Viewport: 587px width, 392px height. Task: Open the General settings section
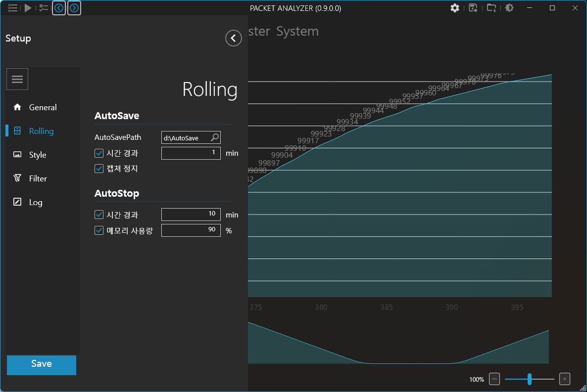43,107
